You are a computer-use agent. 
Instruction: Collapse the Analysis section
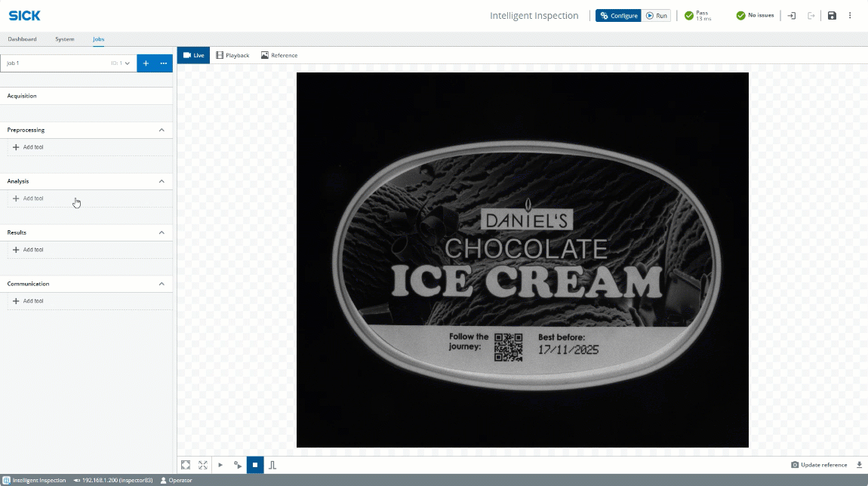(162, 181)
